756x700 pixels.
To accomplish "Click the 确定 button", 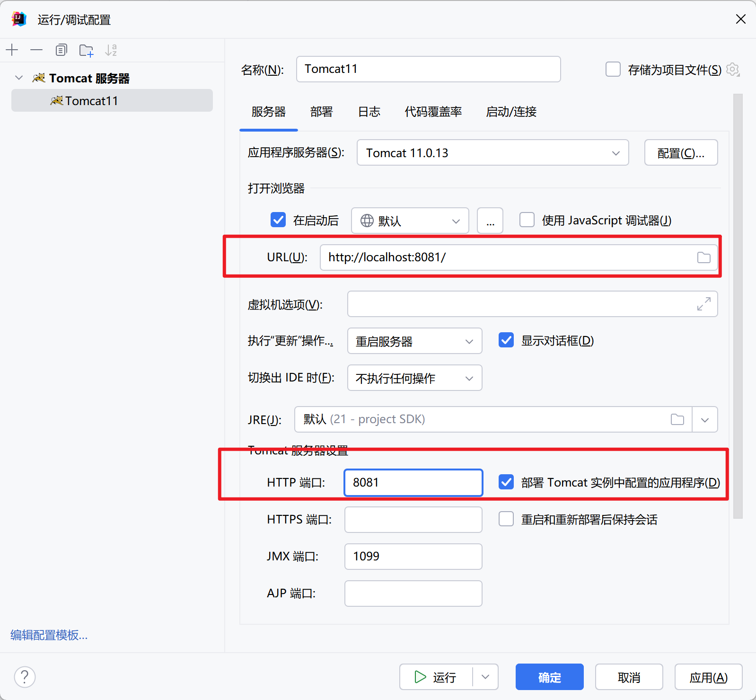I will (x=549, y=677).
